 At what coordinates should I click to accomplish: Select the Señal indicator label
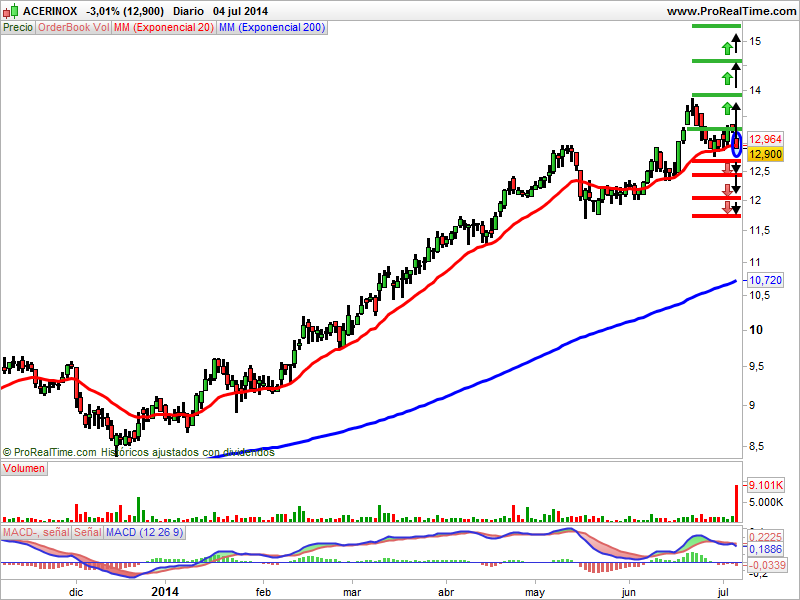pos(88,533)
